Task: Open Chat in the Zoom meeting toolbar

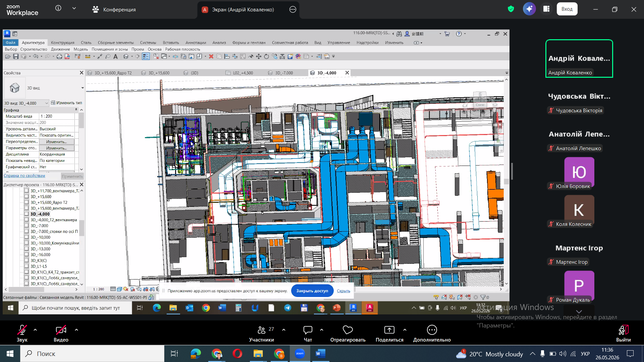Action: pos(308,334)
